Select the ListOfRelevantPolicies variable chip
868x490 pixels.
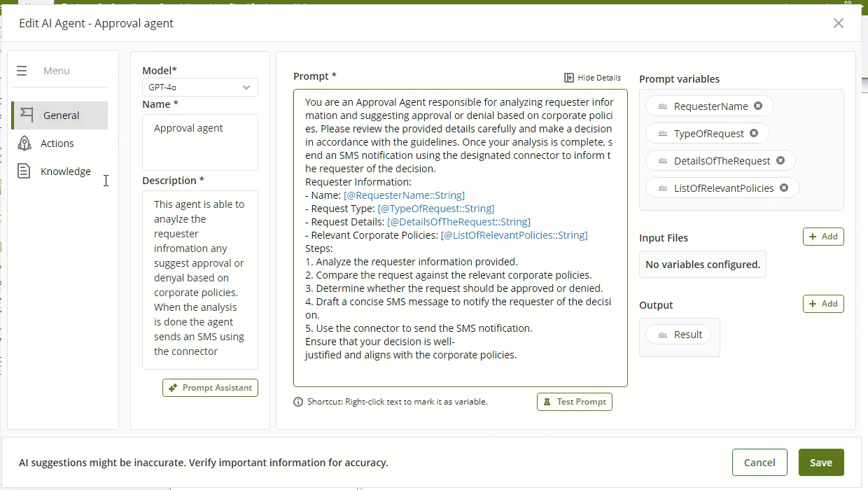pyautogui.click(x=722, y=188)
